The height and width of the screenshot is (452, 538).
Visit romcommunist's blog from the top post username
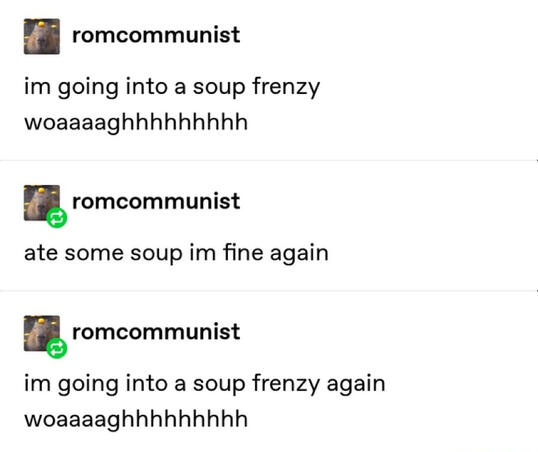click(x=156, y=35)
